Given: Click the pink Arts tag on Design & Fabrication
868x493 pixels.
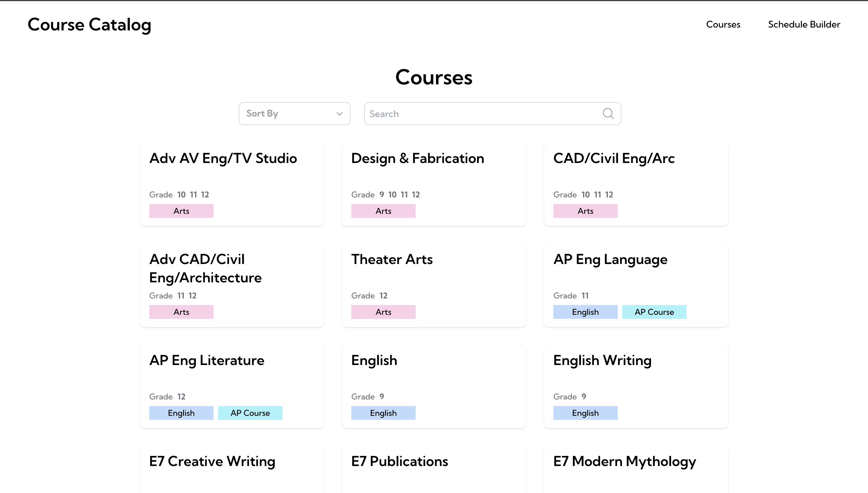Looking at the screenshot, I should coord(383,211).
